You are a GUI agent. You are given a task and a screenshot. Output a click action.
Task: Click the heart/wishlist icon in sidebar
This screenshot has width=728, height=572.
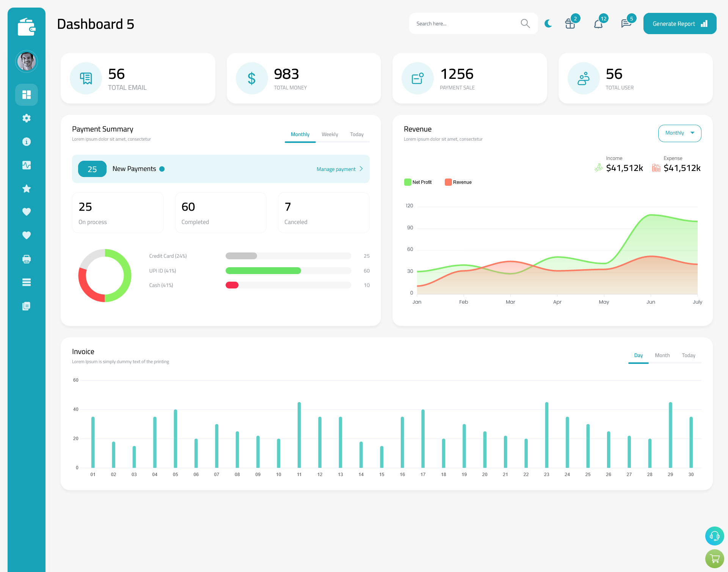coord(26,212)
